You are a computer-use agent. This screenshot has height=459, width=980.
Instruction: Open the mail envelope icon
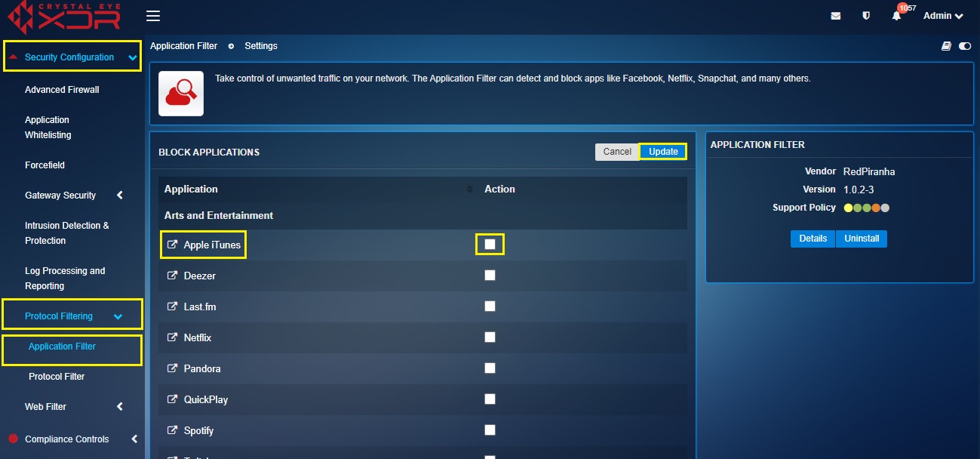pyautogui.click(x=836, y=16)
